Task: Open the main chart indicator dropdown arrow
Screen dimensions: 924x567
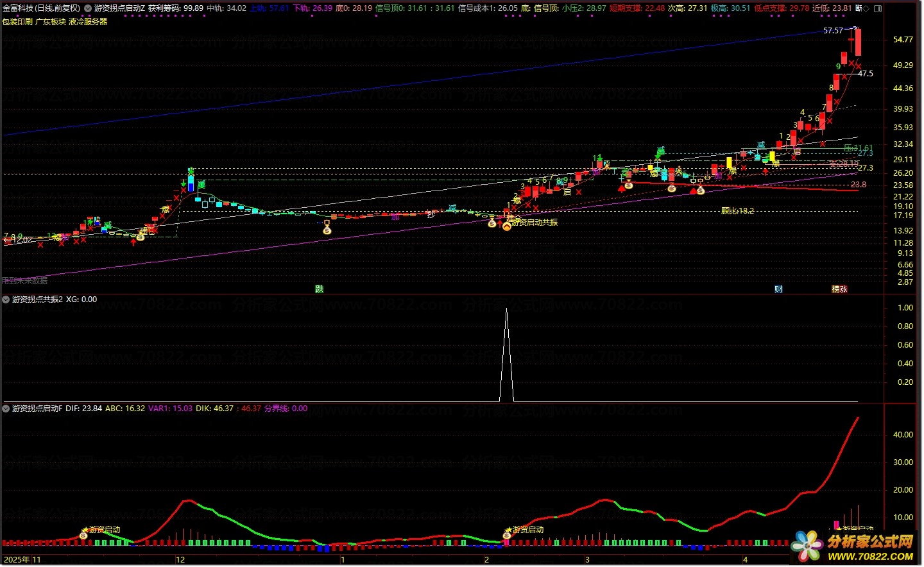Action: coord(87,8)
